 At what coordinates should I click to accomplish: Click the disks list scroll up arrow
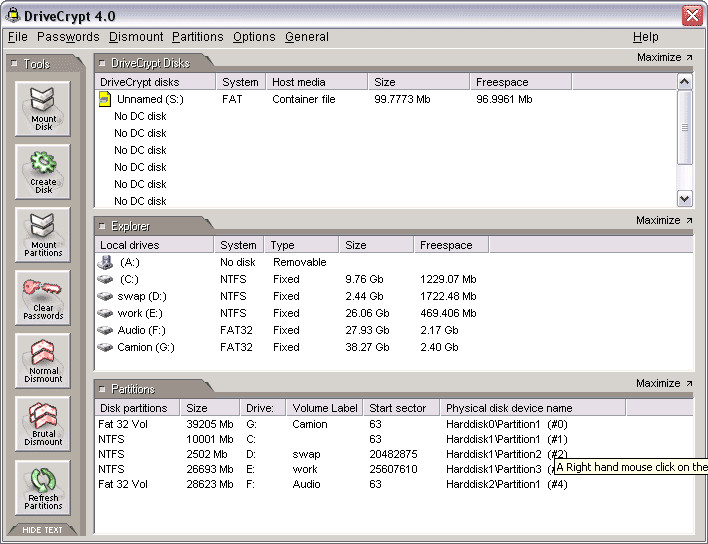(x=685, y=82)
